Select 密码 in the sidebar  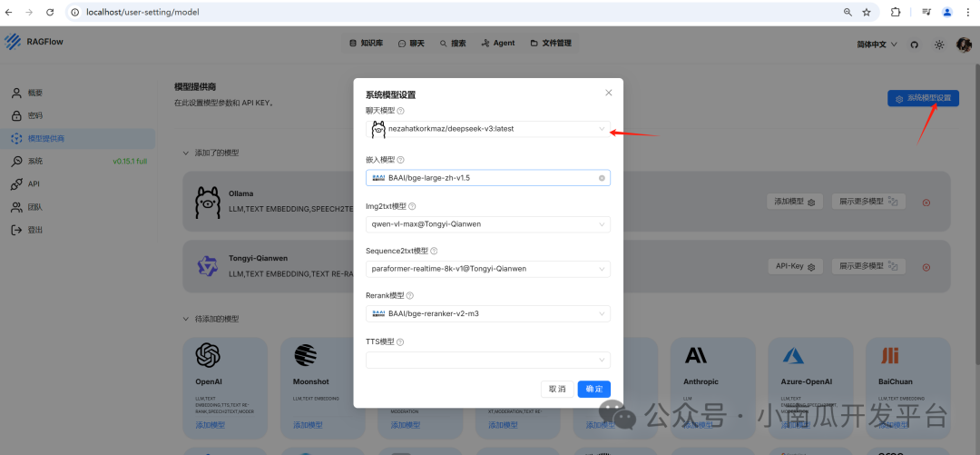78,115
